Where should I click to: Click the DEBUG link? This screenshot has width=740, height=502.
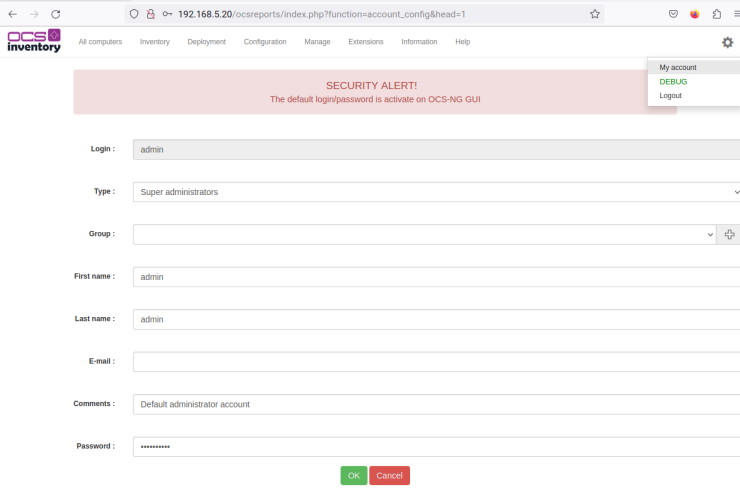coord(673,82)
